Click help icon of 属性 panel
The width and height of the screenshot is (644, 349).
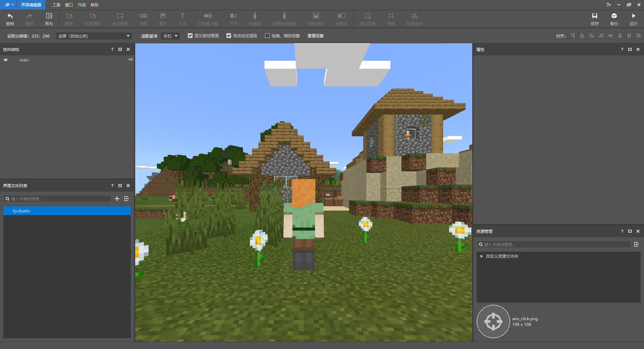click(x=622, y=49)
